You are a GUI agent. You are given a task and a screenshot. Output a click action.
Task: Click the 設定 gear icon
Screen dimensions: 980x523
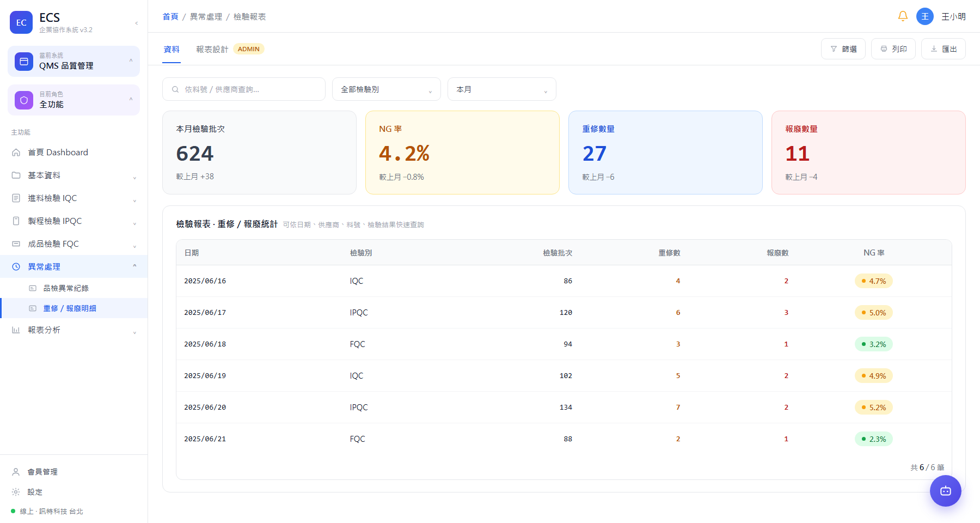coord(16,492)
